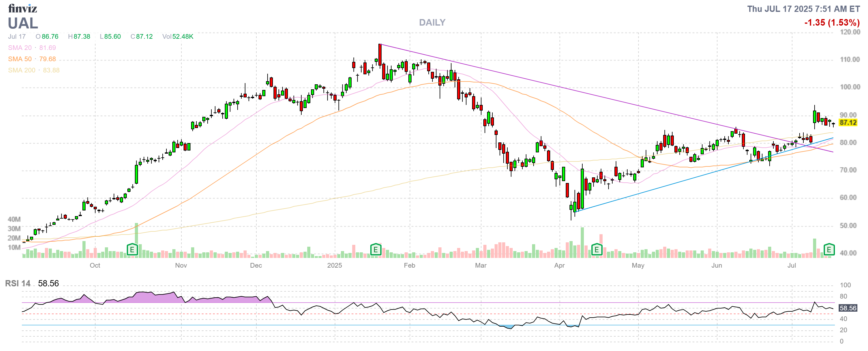Image resolution: width=868 pixels, height=351 pixels.
Task: Click the RSI 14 indicator label
Action: [x=17, y=283]
